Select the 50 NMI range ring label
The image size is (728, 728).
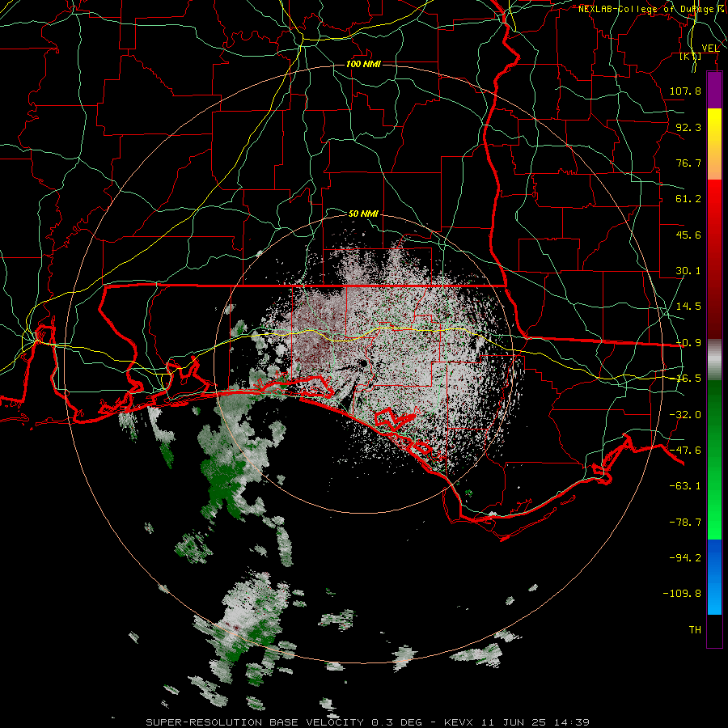coord(363,214)
